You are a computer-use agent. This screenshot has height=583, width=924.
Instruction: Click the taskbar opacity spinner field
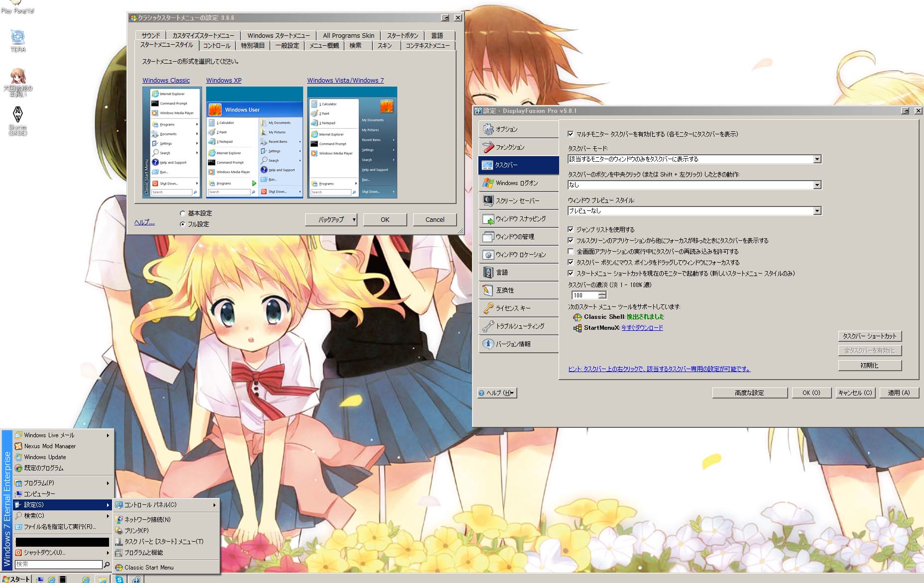coord(585,295)
